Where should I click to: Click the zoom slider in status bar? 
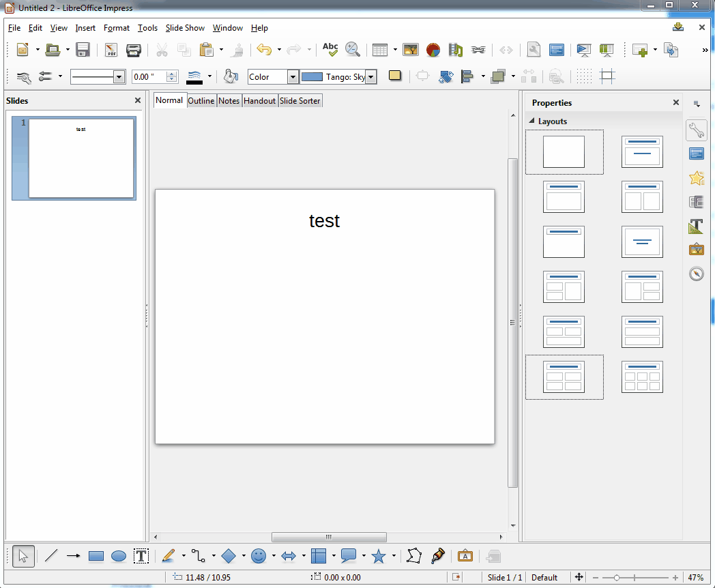tap(617, 578)
